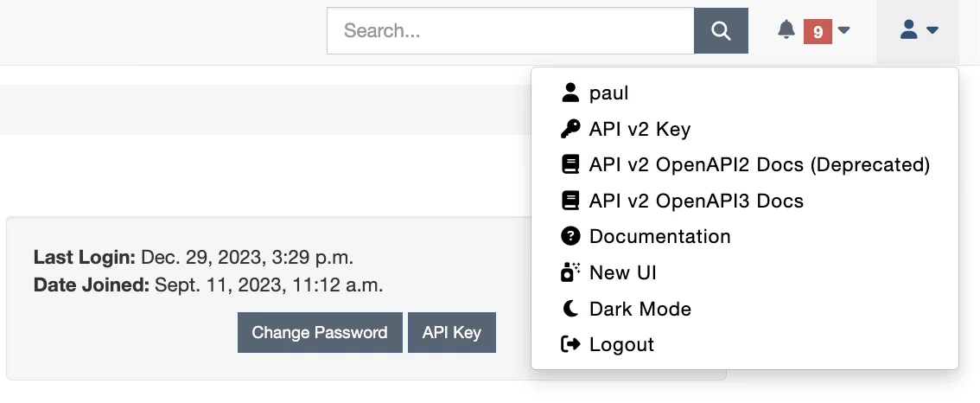Screen dimensions: 980x403
Task: Collapse the user menu dropdown caret
Action: click(x=932, y=31)
